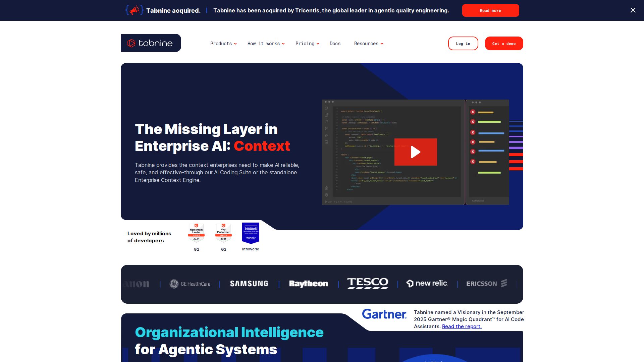Click the New Relic logo

tap(427, 284)
